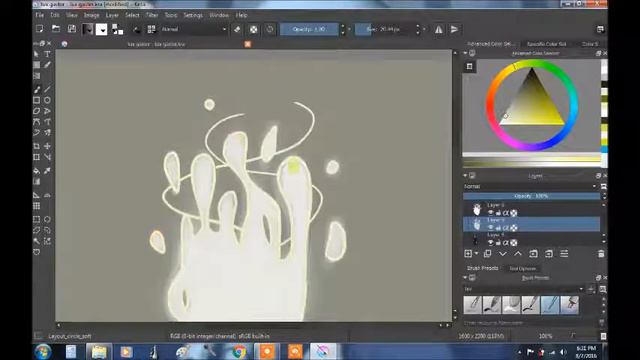Open the brush editor settings icon
This screenshot has height=360, width=640.
137,29
